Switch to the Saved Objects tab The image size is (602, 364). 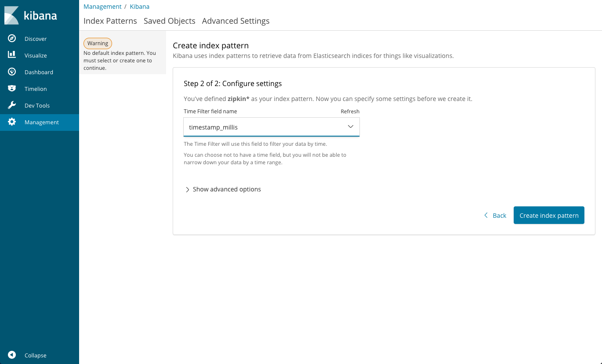point(170,21)
